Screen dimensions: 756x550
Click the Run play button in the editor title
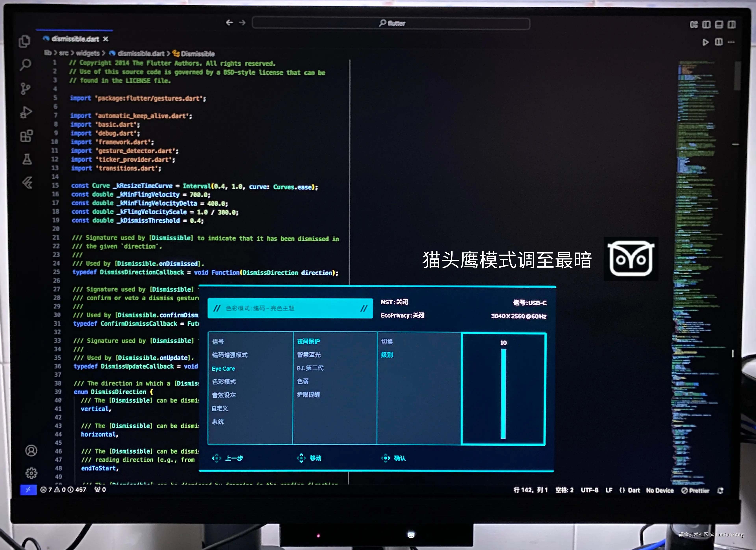pyautogui.click(x=705, y=42)
